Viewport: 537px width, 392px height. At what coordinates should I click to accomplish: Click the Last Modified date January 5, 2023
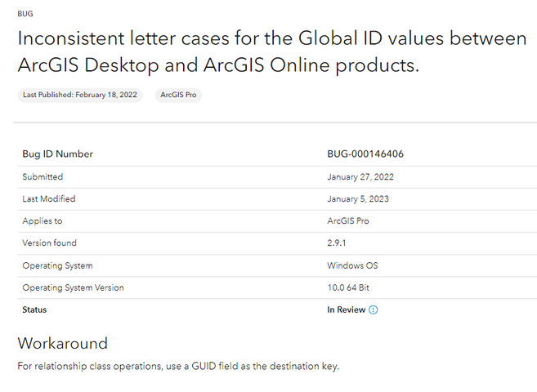[358, 198]
